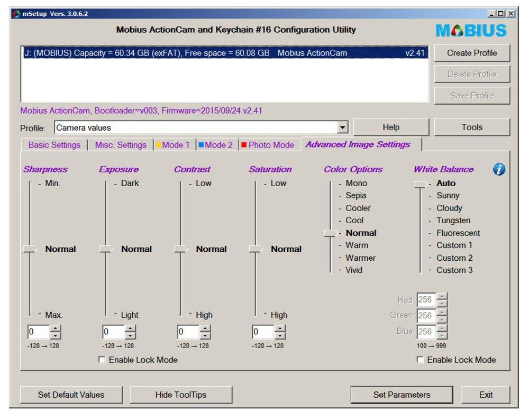Click Auto white balance label

(445, 183)
